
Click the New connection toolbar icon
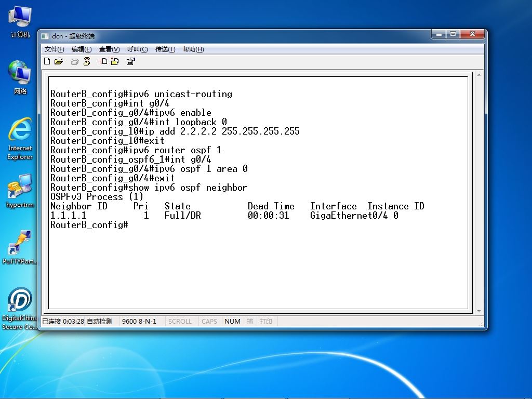[47, 61]
